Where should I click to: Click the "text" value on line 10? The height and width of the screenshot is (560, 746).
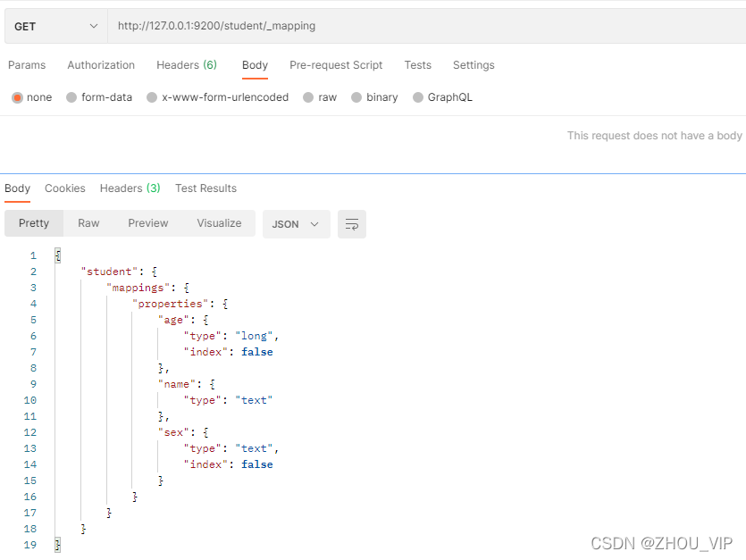click(x=254, y=400)
